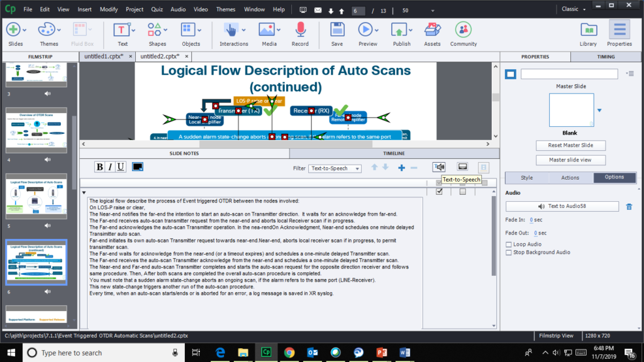Check the closed caption checkbox for the note
This screenshot has width=644, height=362.
click(462, 192)
